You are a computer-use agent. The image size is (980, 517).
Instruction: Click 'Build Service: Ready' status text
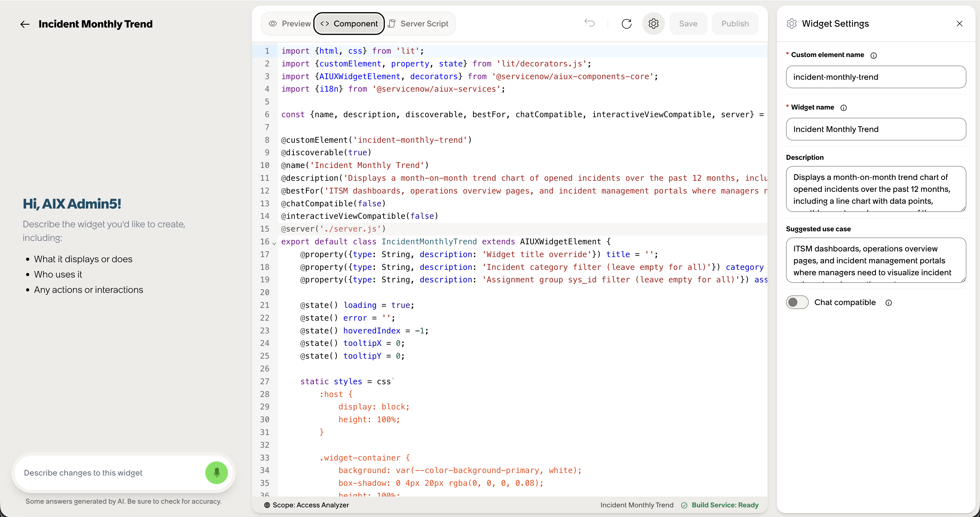coord(725,505)
